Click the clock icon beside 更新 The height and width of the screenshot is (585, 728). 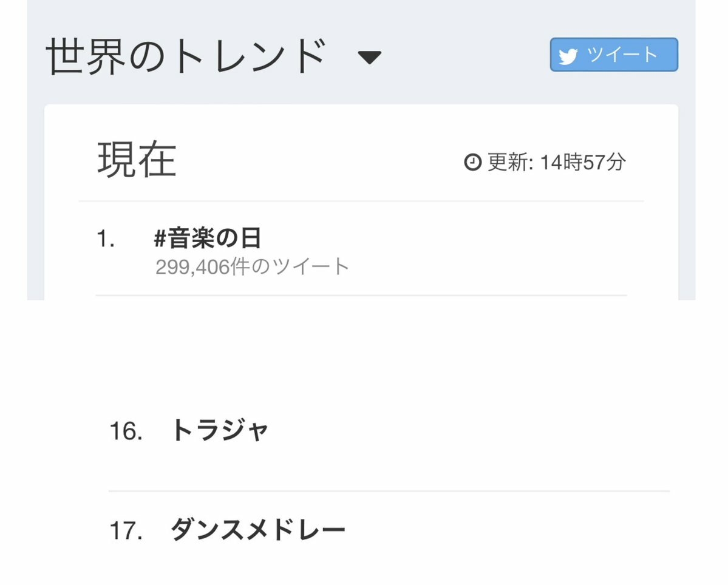point(472,162)
